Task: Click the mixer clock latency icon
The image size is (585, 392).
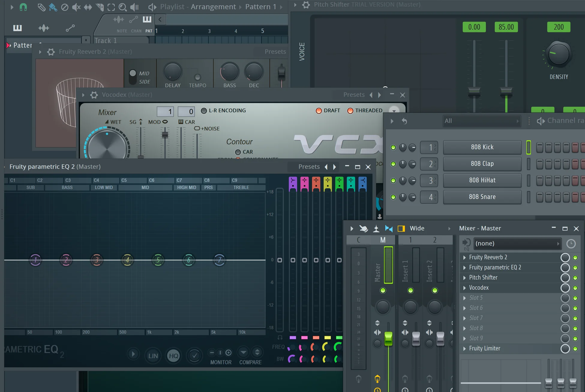Action: coord(571,244)
